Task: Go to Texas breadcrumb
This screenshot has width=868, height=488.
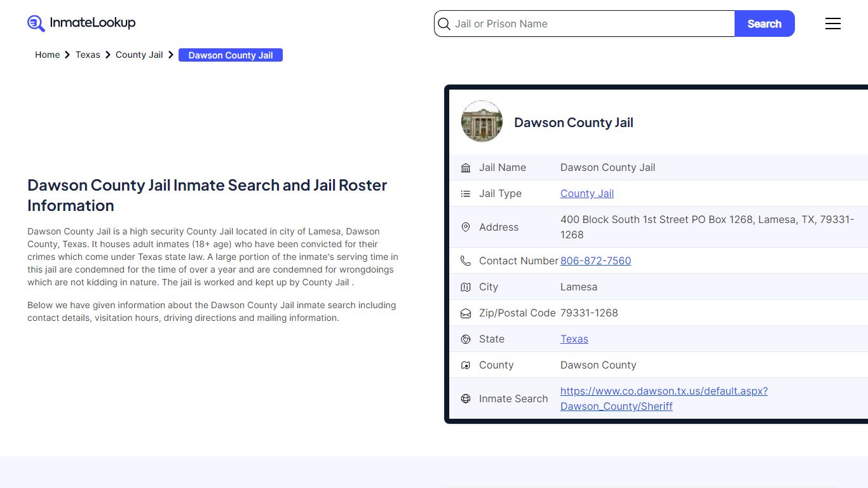Action: (88, 55)
